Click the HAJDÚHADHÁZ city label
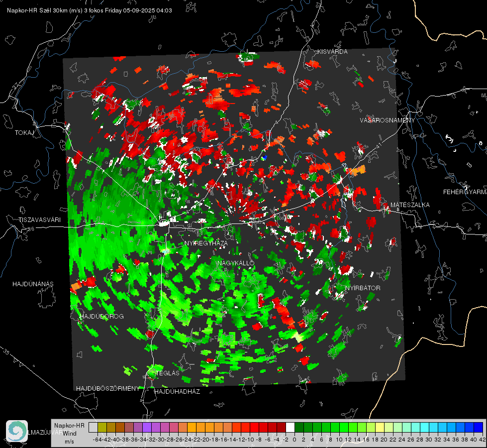The height and width of the screenshot is (448, 487). [177, 392]
